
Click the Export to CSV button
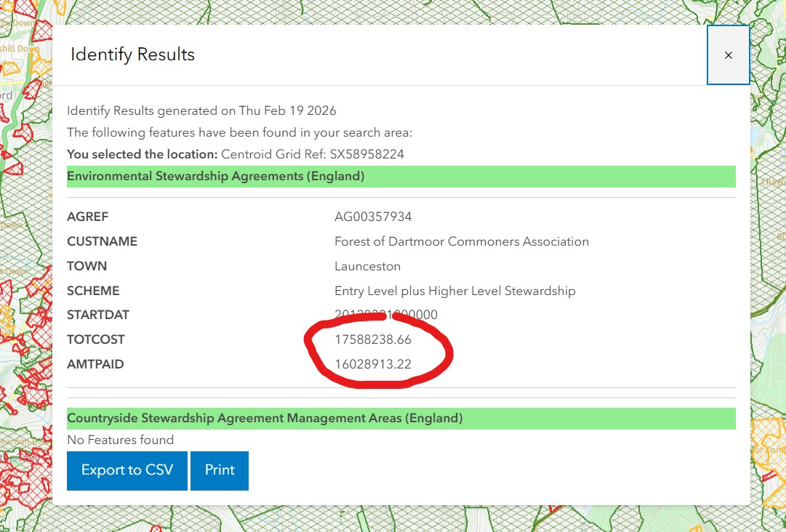pyautogui.click(x=127, y=470)
